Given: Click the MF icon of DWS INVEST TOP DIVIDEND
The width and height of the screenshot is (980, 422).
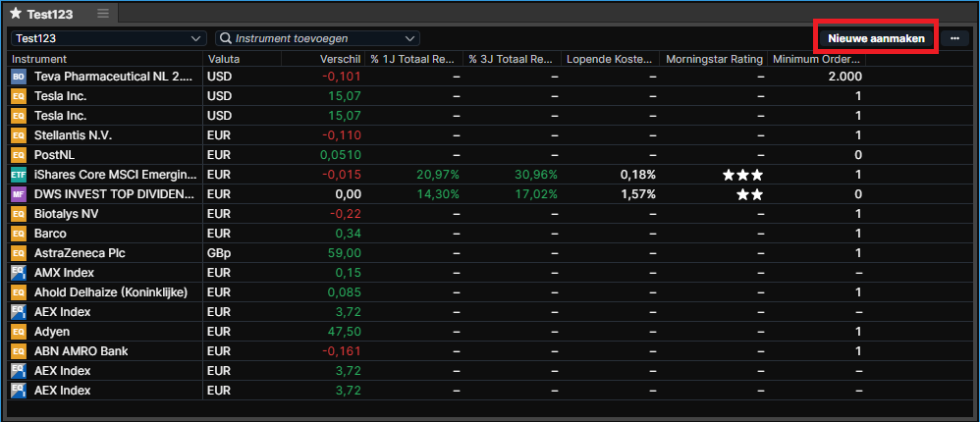Looking at the screenshot, I should tap(19, 194).
